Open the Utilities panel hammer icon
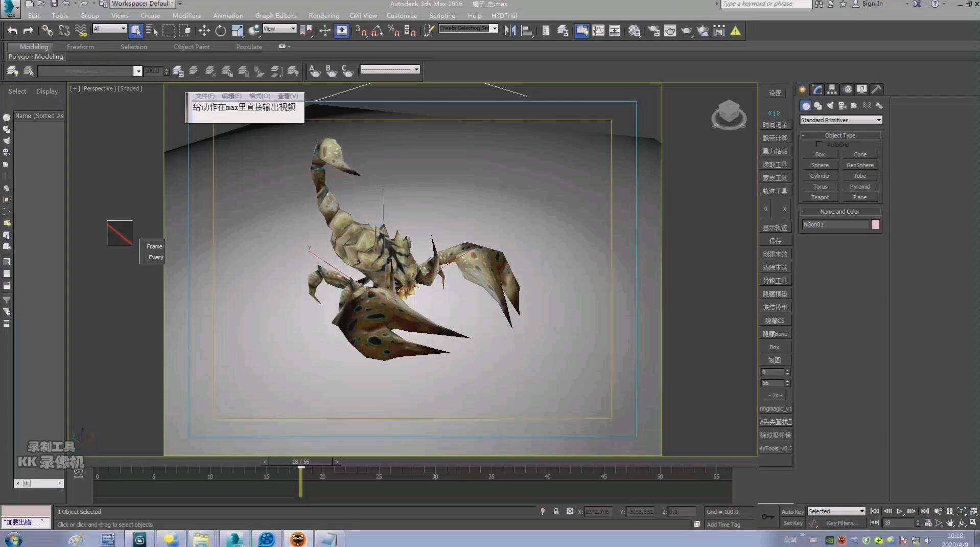 [x=876, y=89]
